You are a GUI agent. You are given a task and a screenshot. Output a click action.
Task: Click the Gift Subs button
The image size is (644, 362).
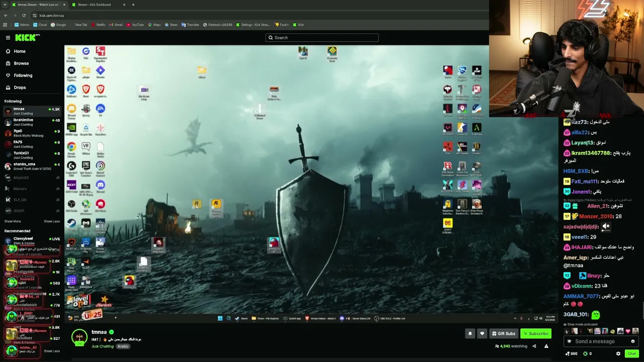tap(504, 333)
